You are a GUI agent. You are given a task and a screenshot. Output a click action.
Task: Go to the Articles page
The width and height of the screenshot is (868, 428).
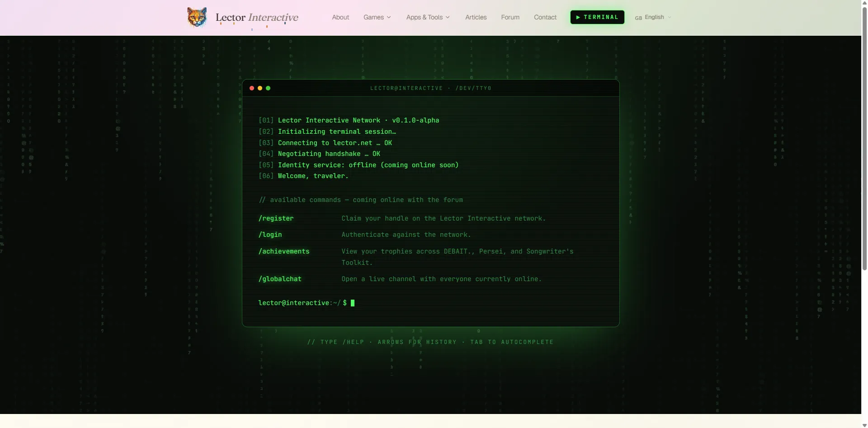[x=476, y=17]
